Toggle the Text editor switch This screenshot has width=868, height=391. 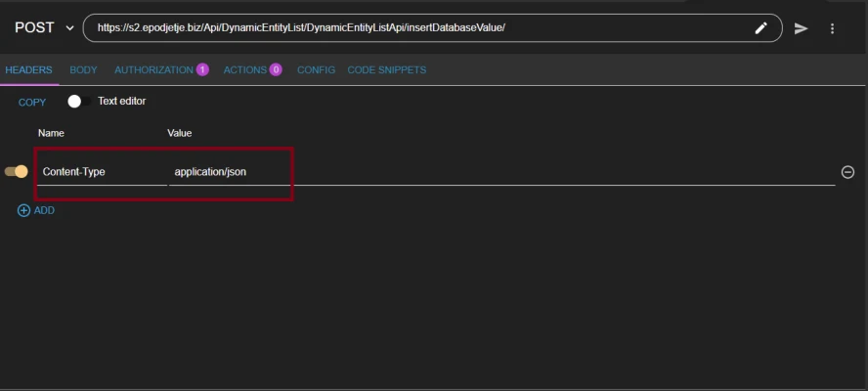79,102
